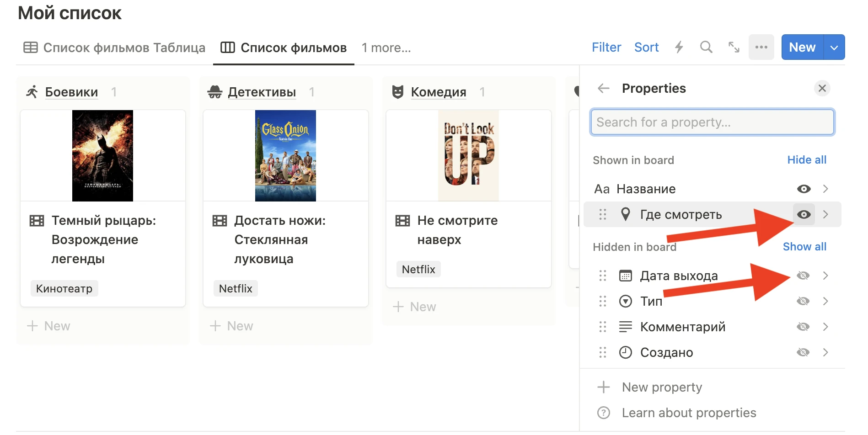Screen dimensions: 868x435
Task: Open Learn about properties link
Action: click(689, 413)
